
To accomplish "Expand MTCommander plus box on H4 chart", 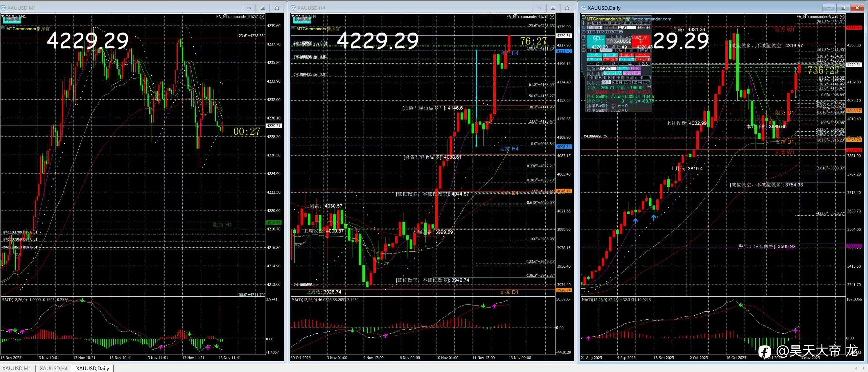I will click(293, 28).
